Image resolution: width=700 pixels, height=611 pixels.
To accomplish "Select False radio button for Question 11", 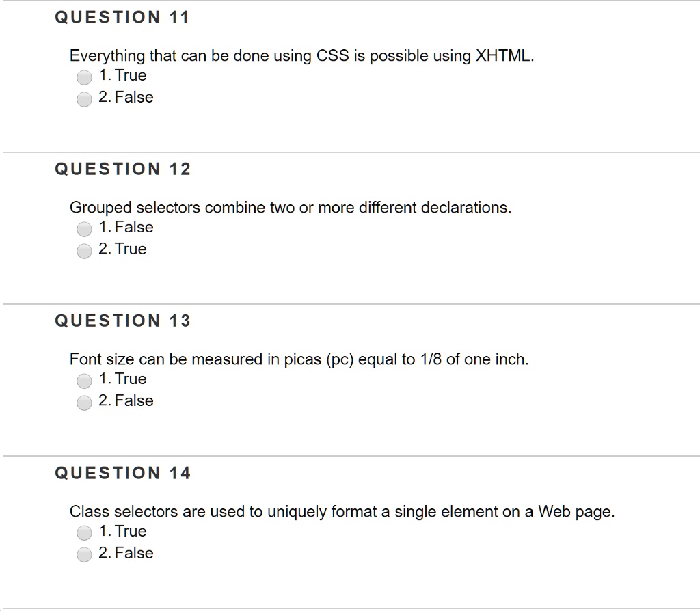I will point(84,99).
